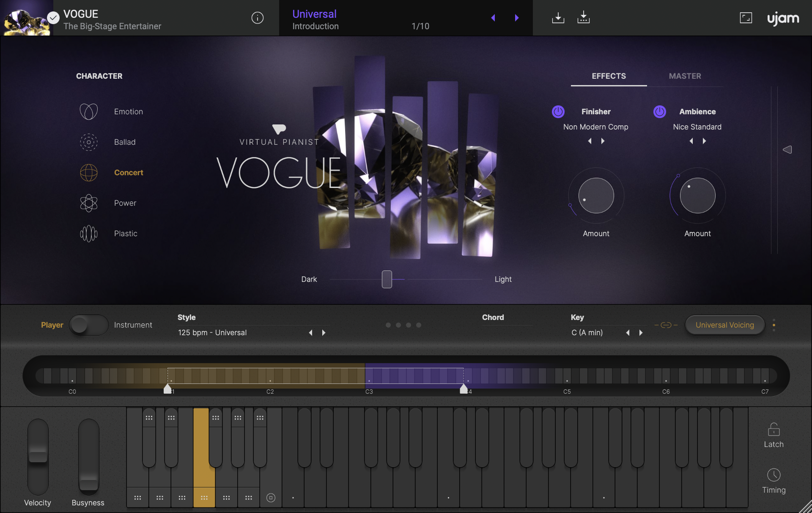
Task: Select the Power character icon
Action: 88,203
